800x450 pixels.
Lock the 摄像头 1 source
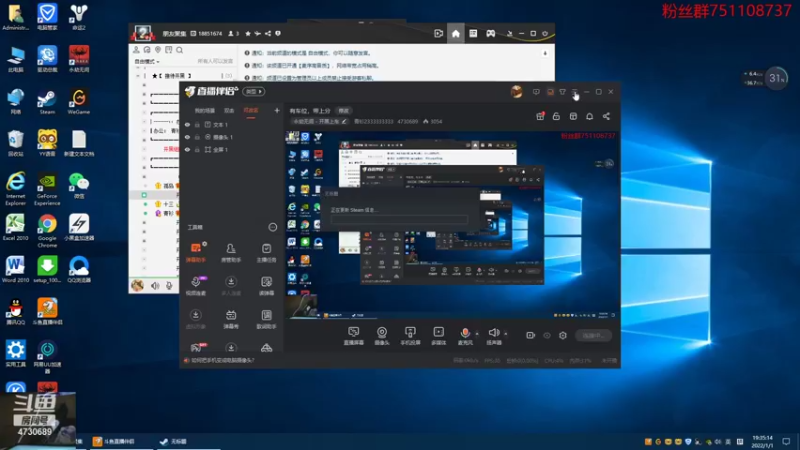pyautogui.click(x=197, y=137)
